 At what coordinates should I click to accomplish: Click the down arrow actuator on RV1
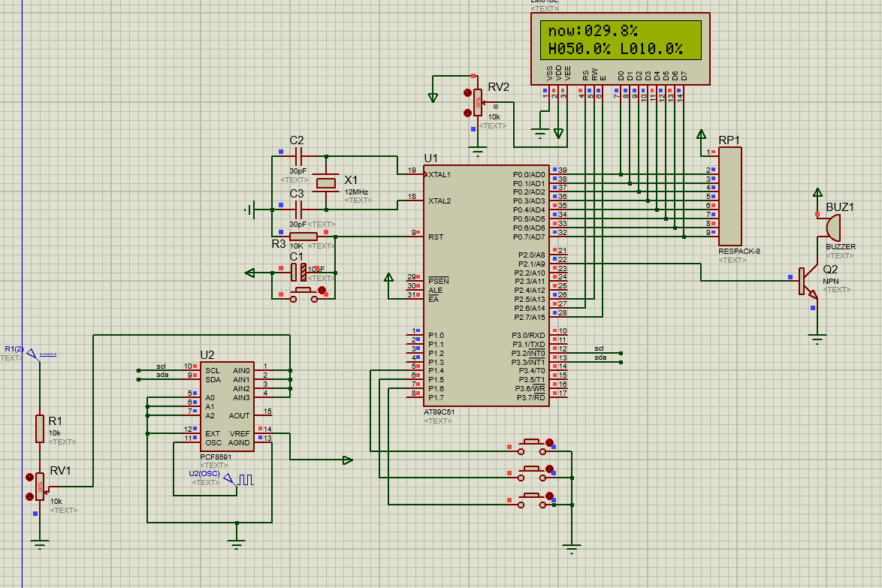click(29, 497)
